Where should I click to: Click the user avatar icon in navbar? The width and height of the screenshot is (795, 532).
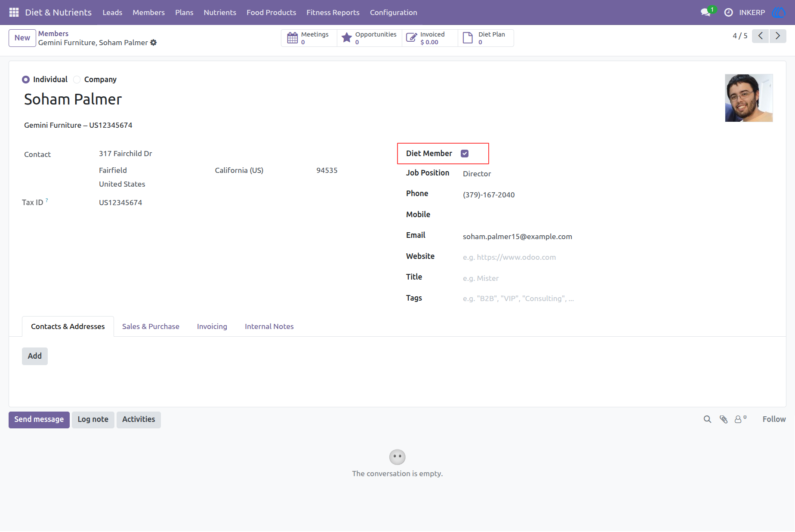coord(779,12)
